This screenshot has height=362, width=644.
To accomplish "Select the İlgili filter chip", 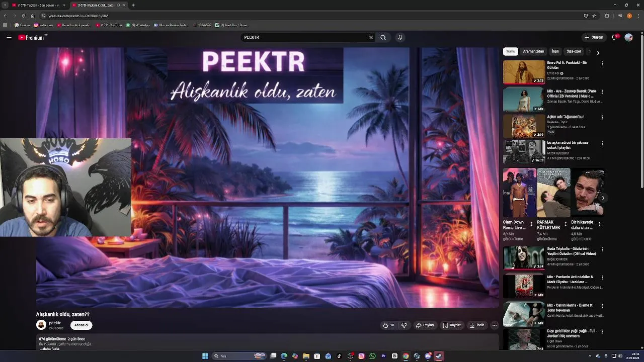I will [555, 51].
